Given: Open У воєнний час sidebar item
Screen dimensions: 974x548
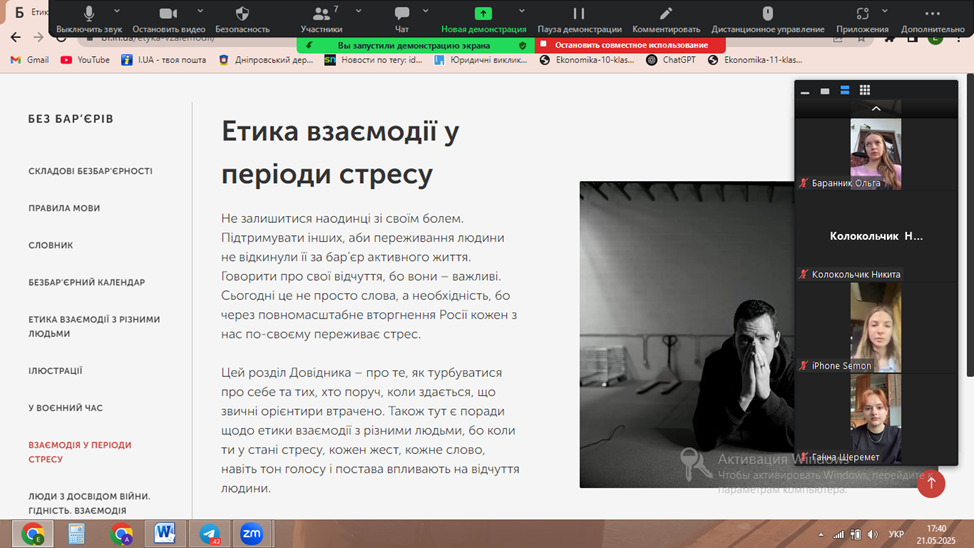Looking at the screenshot, I should [x=65, y=408].
